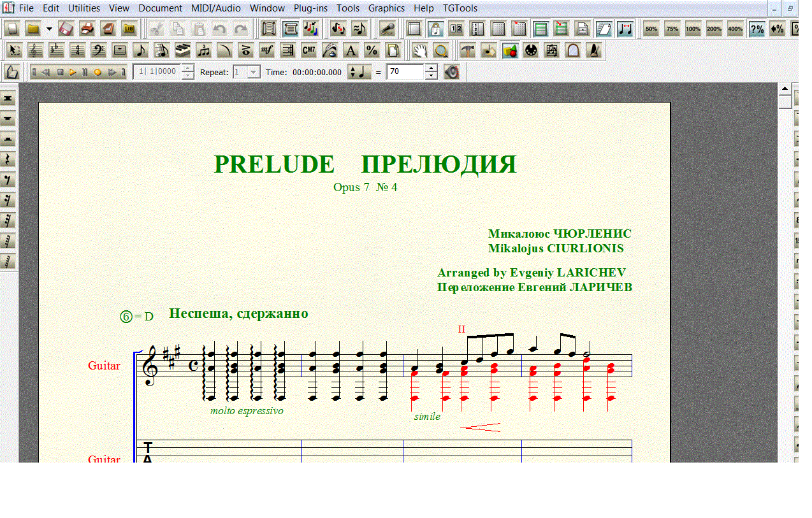The height and width of the screenshot is (518, 812).
Task: Set zoom to 400%
Action: (736, 29)
